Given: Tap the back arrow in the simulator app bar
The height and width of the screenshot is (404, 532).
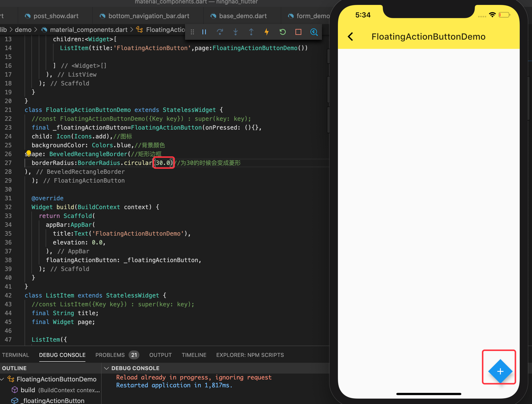Looking at the screenshot, I should 350,36.
